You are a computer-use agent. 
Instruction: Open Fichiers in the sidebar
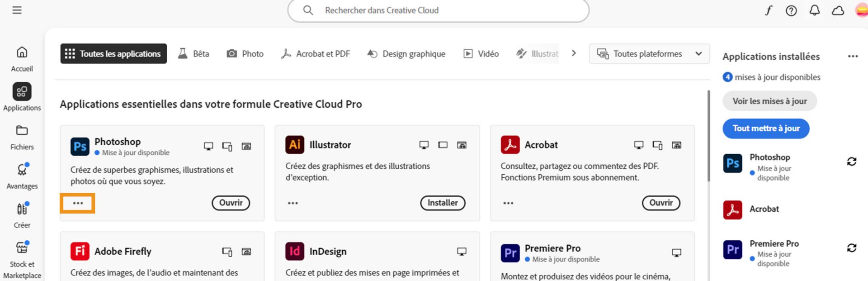(x=22, y=137)
